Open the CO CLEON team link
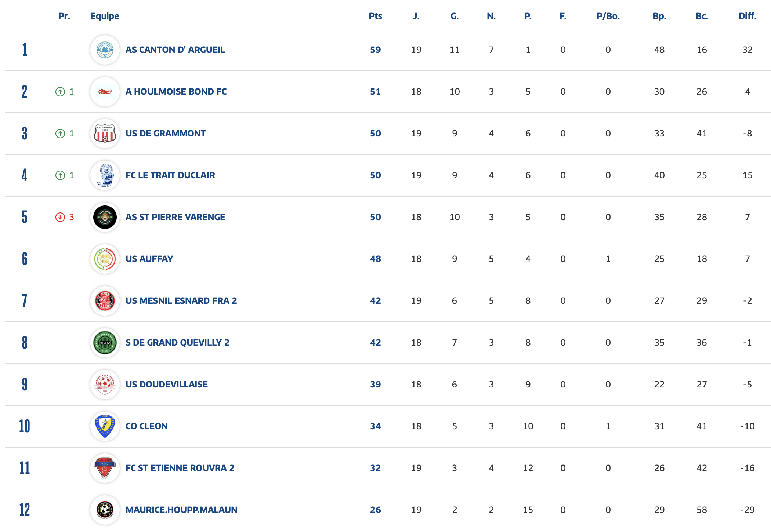Image resolution: width=771 pixels, height=532 pixels. click(146, 426)
